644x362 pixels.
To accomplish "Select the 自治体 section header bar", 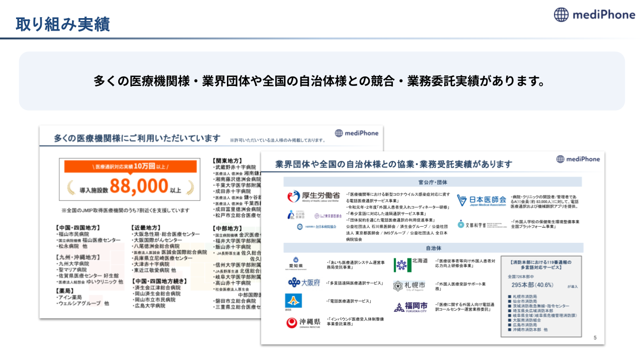I will [432, 248].
